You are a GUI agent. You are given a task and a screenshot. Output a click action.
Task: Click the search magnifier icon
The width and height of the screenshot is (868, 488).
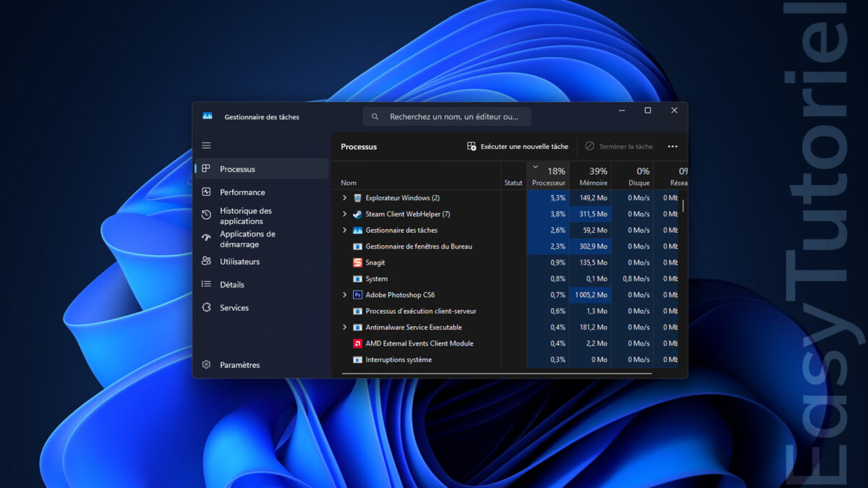click(x=375, y=116)
